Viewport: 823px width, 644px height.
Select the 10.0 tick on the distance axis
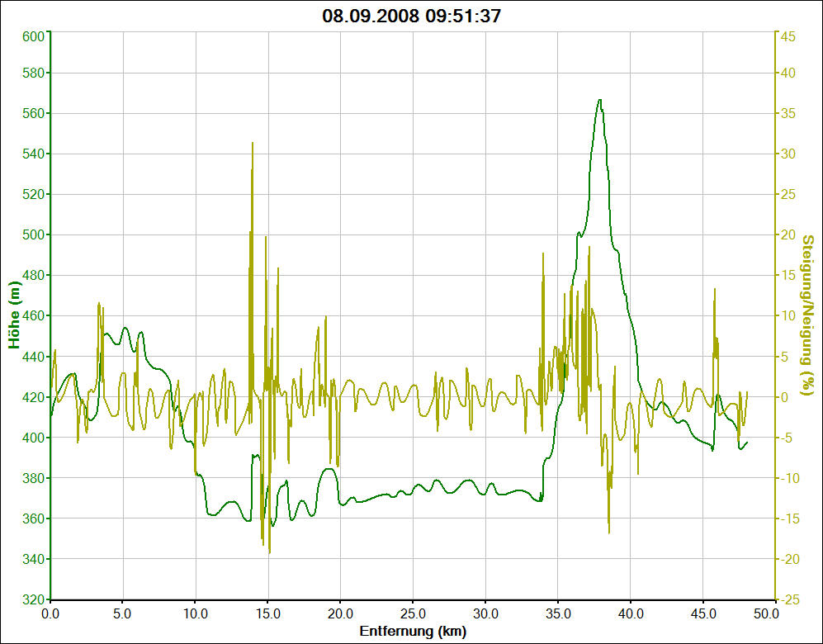(196, 613)
